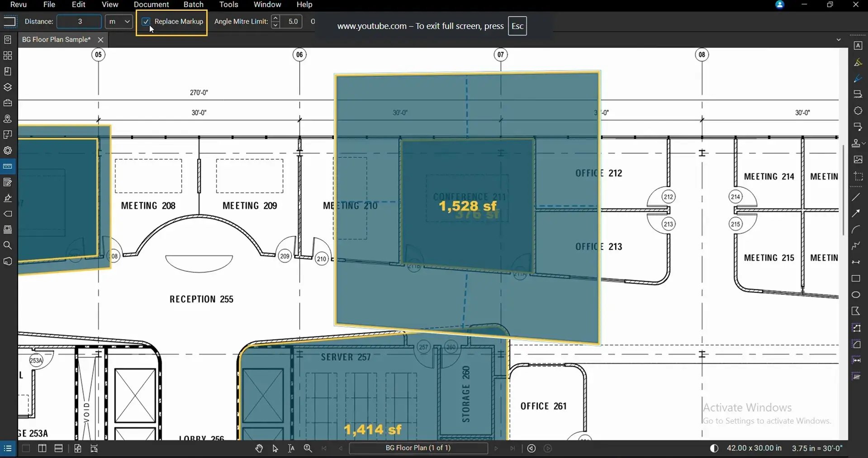The image size is (868, 458).
Task: Select the Ellipse tool
Action: 856,295
